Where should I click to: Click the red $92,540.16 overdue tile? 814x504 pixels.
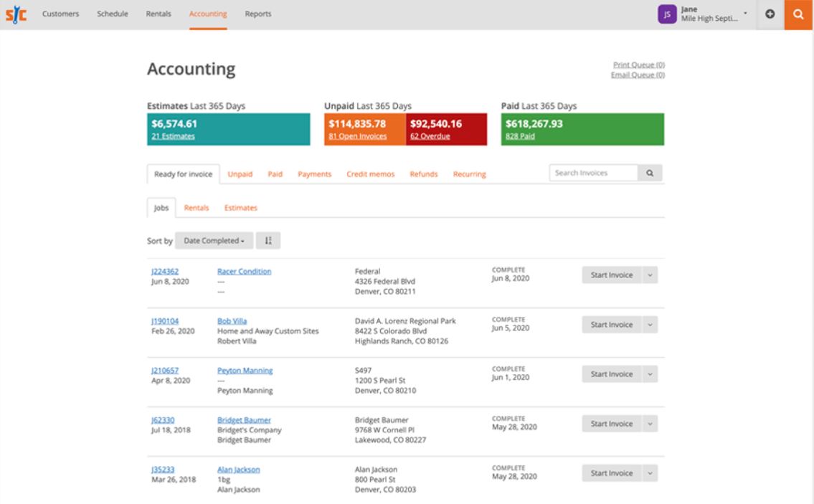(x=447, y=129)
